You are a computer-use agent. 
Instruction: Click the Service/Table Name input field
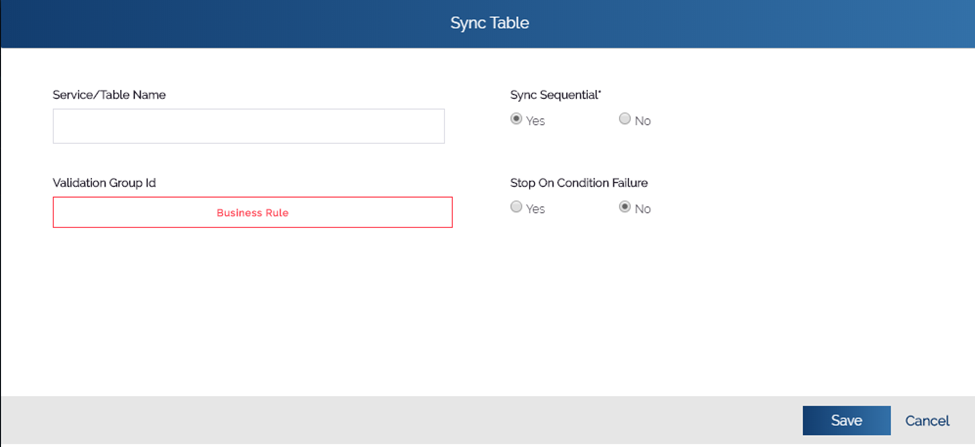coord(249,126)
